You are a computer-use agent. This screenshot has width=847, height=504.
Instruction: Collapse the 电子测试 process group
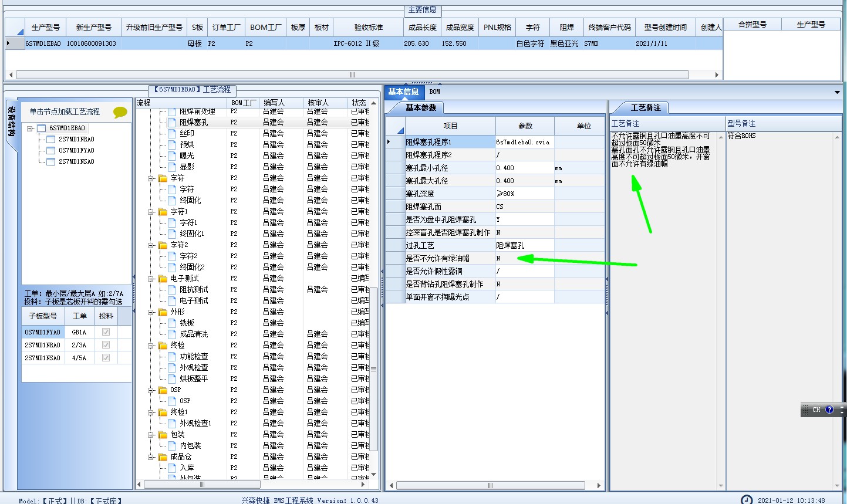pos(151,279)
